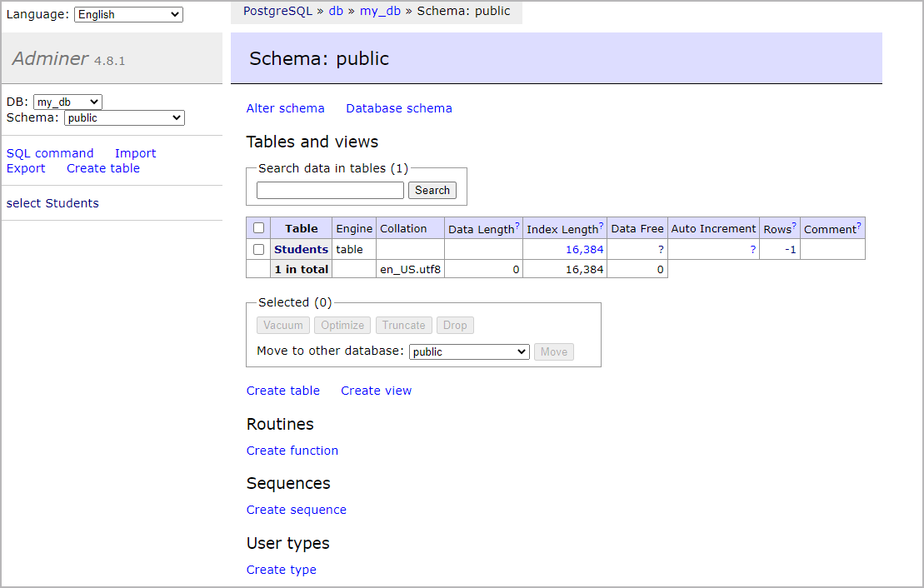Screen dimensions: 924x588
Task: Go to my_db in the breadcrumb
Action: click(x=380, y=11)
